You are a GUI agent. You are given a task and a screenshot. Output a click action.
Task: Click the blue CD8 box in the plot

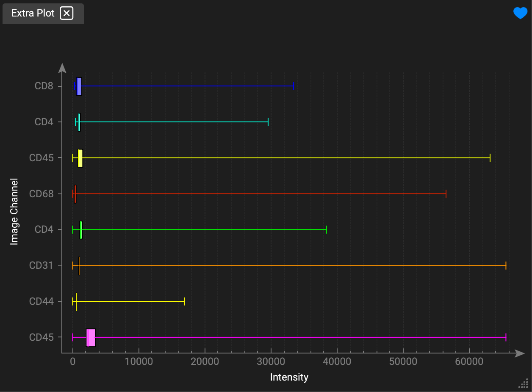click(79, 86)
